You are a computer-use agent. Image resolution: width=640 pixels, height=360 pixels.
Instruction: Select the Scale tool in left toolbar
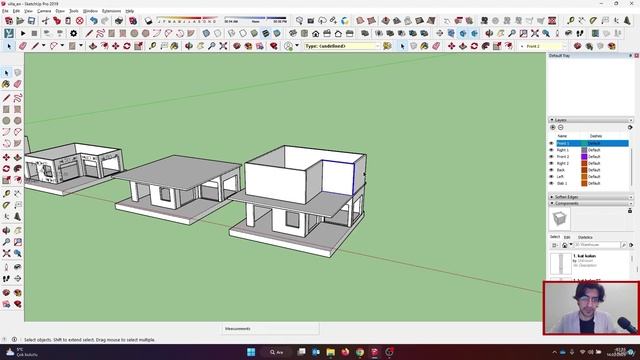pyautogui.click(x=6, y=180)
